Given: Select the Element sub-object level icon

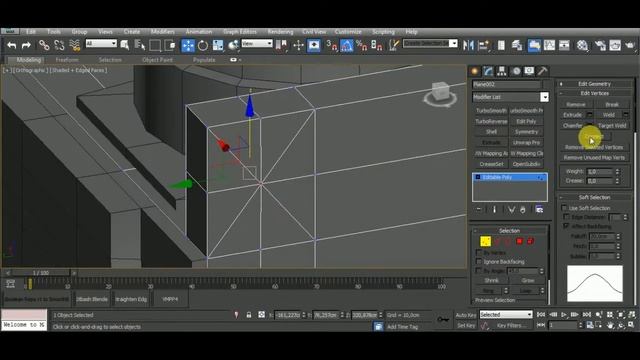Looking at the screenshot, I should [530, 241].
